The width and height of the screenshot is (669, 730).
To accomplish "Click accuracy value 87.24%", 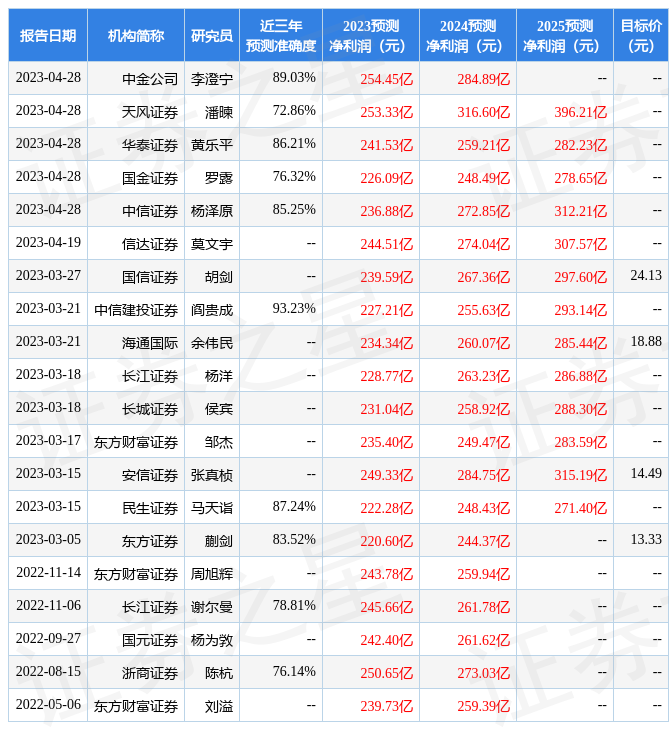I will click(294, 507).
